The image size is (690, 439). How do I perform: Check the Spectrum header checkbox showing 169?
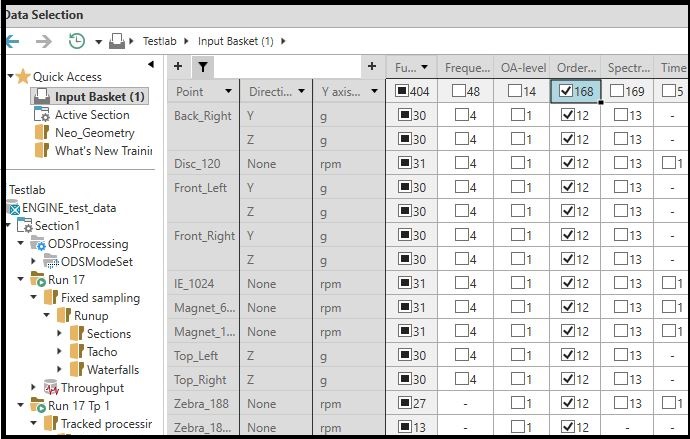[x=620, y=92]
